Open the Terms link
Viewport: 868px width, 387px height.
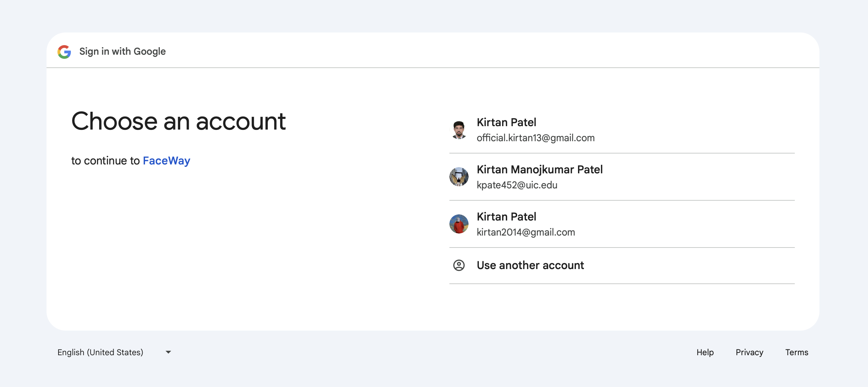[x=796, y=352]
